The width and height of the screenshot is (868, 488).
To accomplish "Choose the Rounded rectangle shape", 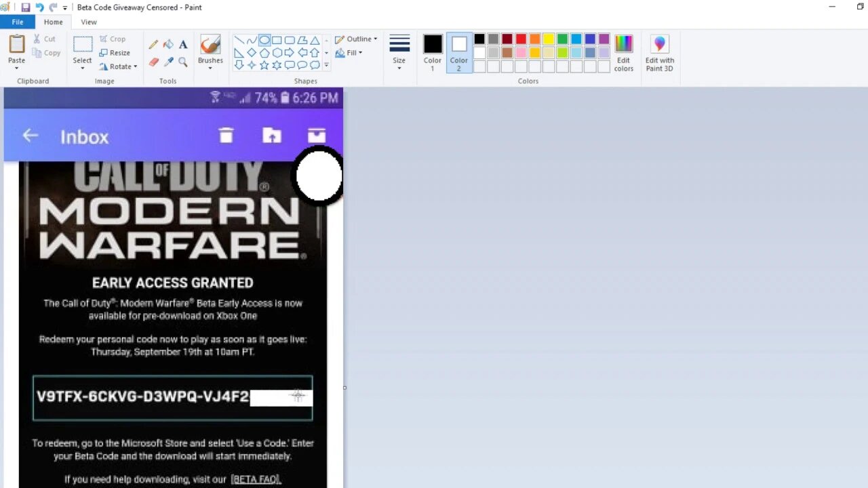I will [x=290, y=40].
